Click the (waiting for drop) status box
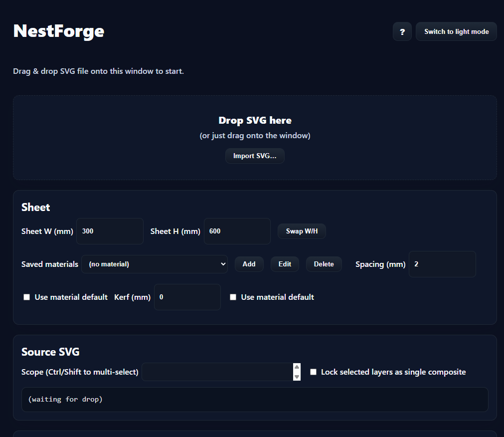The width and height of the screenshot is (504, 437). [255, 400]
